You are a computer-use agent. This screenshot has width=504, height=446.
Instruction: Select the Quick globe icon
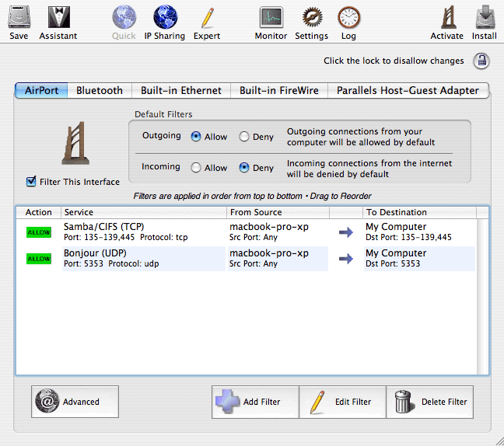124,17
